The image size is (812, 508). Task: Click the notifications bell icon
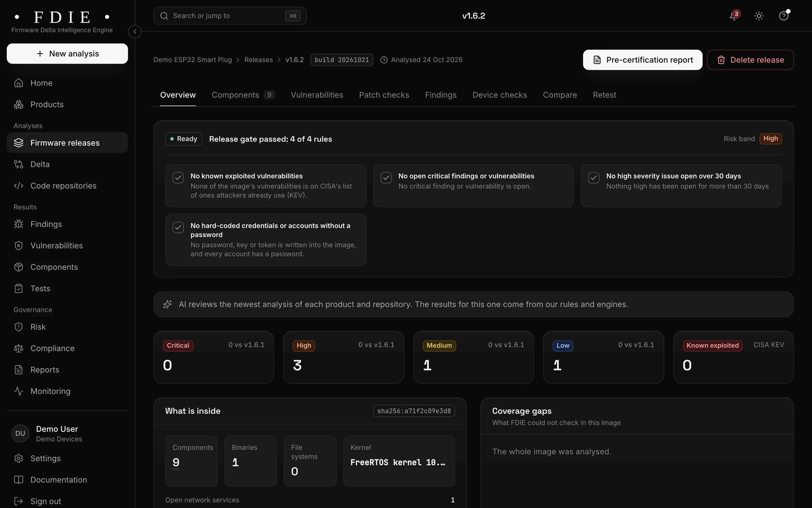pos(734,16)
